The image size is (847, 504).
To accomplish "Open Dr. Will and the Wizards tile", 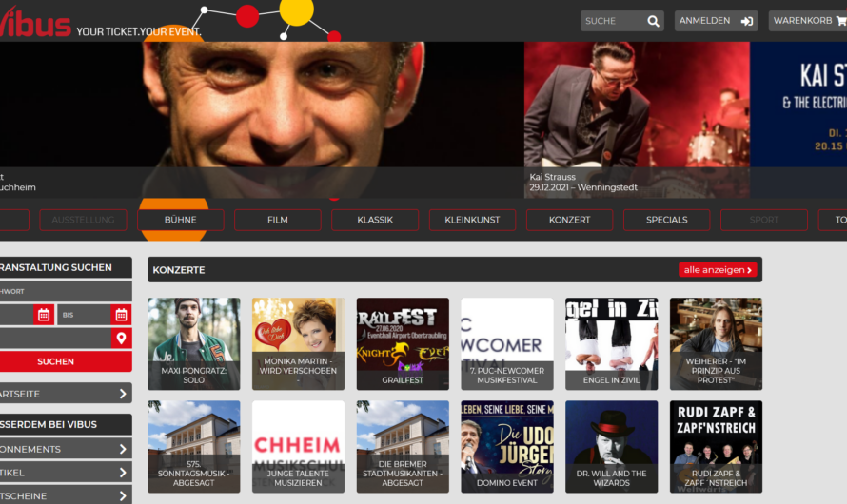I will 612,446.
